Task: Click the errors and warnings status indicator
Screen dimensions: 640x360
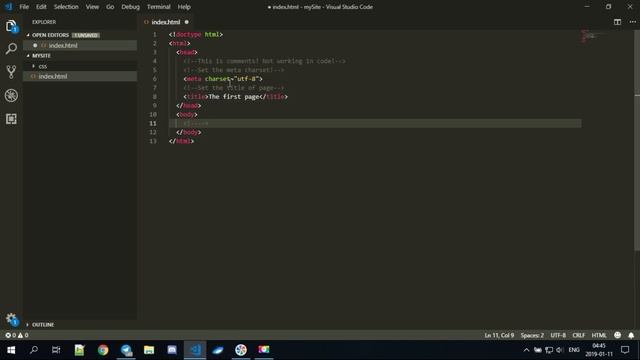Action: [17, 335]
